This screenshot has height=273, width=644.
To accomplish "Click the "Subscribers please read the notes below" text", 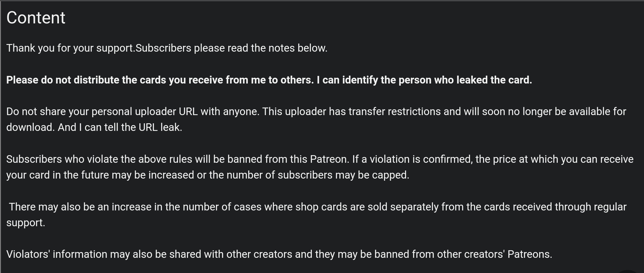I will 231,48.
